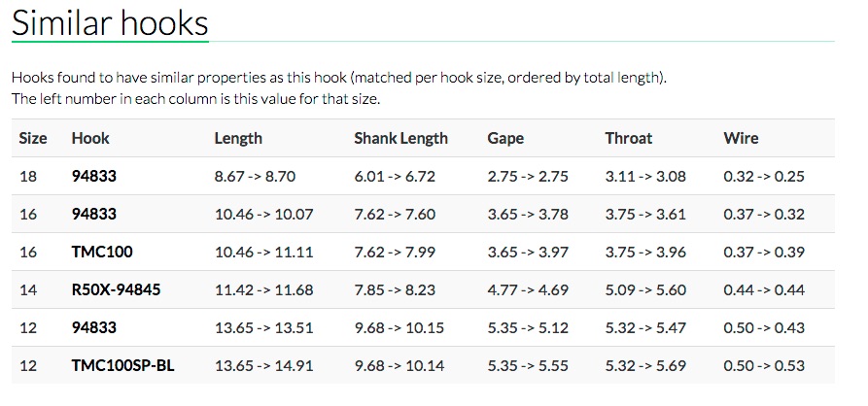Click the throat value 5.32 -> 5.47
Viewport: 868px width, 406px height.
pos(645,328)
